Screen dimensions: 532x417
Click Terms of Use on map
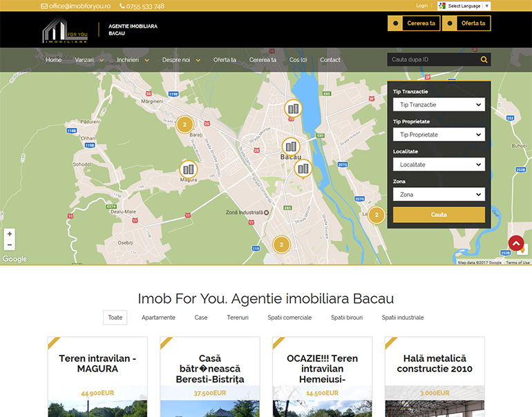(x=517, y=262)
